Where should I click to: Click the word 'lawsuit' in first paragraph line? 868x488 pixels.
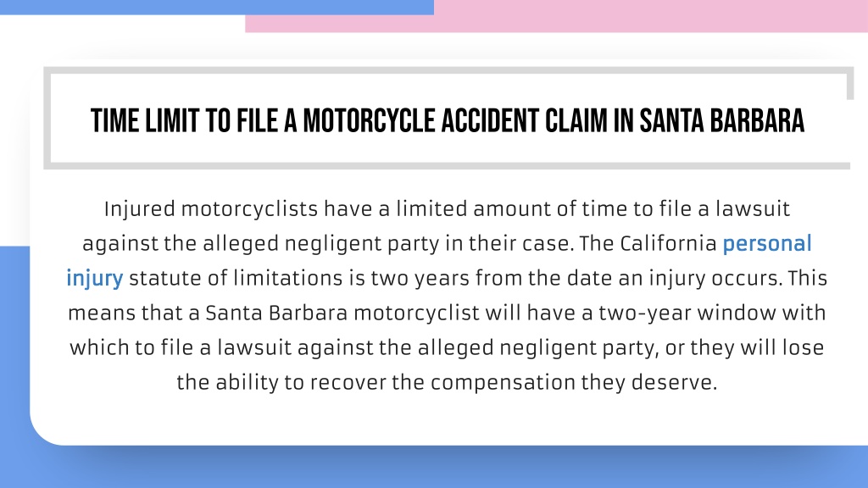click(753, 209)
